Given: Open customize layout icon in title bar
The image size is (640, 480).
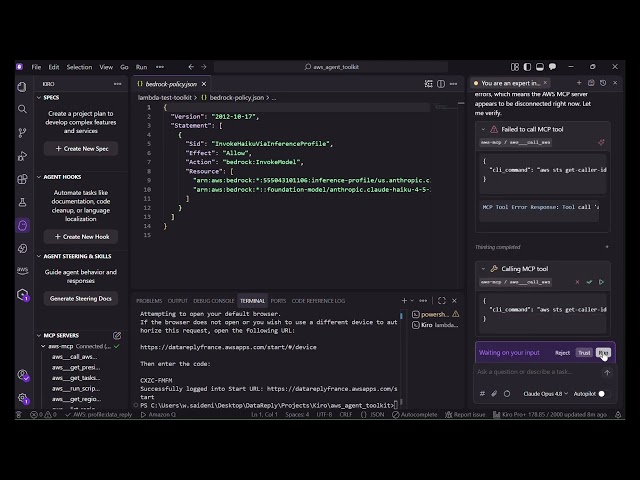Looking at the screenshot, I should 515,67.
